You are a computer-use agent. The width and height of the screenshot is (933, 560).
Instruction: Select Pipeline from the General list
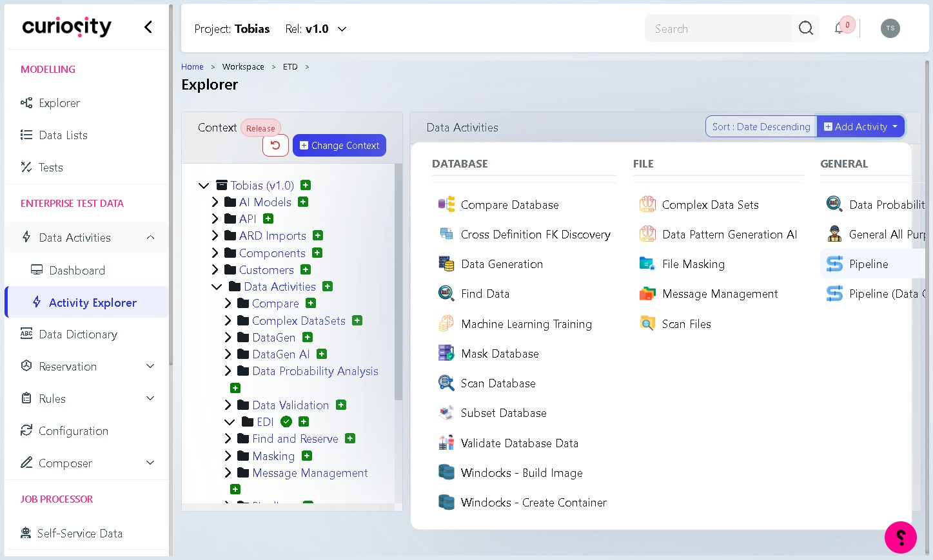point(869,264)
